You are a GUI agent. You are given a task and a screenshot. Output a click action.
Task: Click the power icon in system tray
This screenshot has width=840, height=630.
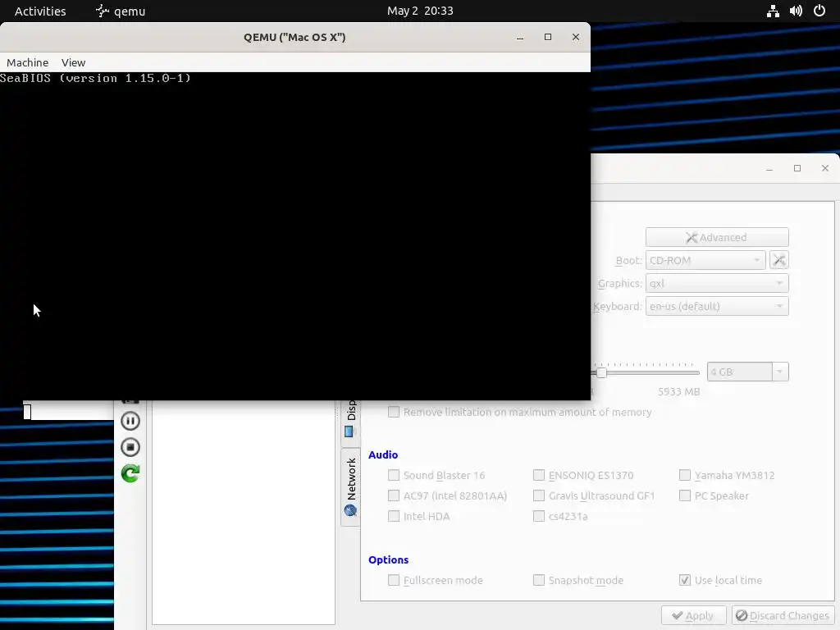point(819,11)
